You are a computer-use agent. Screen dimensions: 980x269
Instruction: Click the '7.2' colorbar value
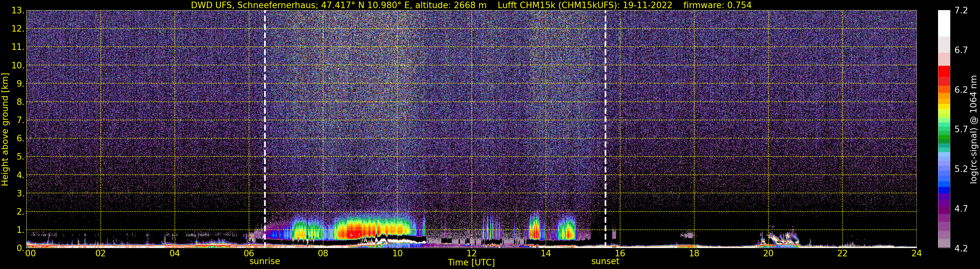961,11
